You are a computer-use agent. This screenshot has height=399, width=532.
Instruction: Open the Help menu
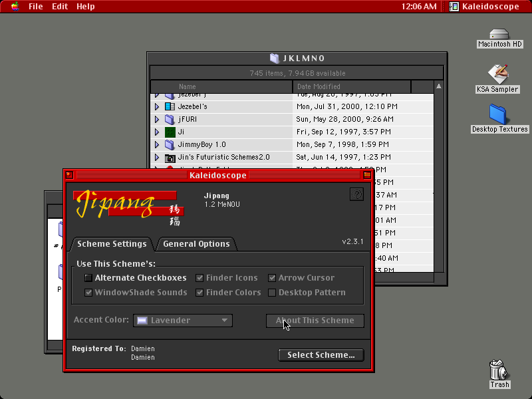click(x=86, y=7)
